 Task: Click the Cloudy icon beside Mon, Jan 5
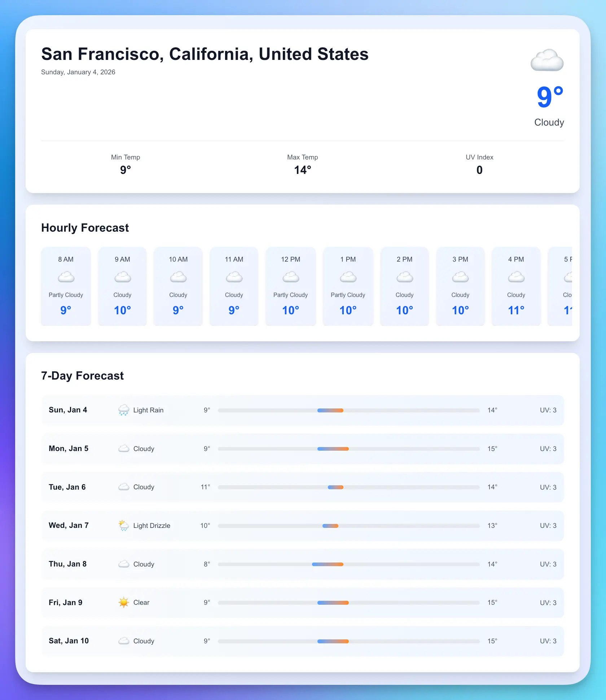[x=124, y=449]
